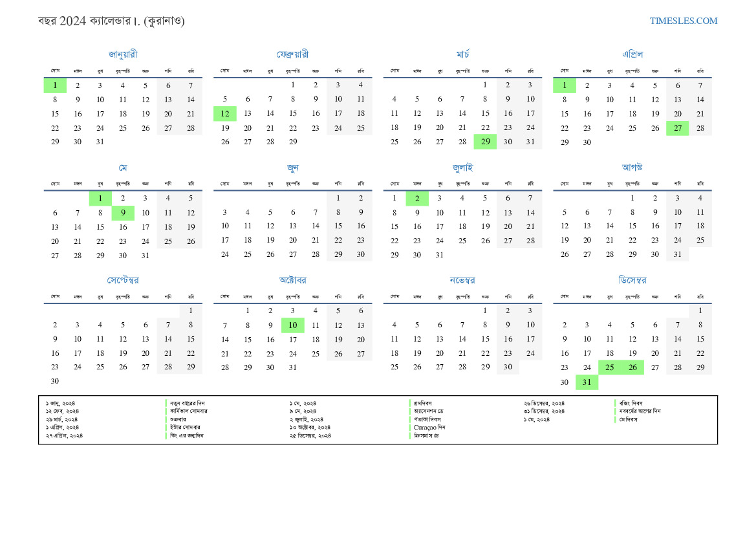Click legend date '১ এপ্রিল, ২০২৪'
756x535 pixels.
tap(63, 428)
